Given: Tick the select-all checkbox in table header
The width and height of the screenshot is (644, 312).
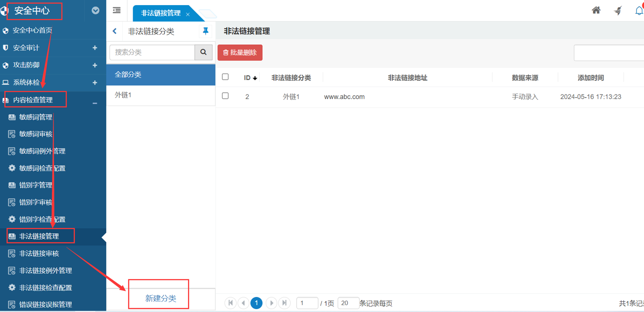Looking at the screenshot, I should (225, 77).
